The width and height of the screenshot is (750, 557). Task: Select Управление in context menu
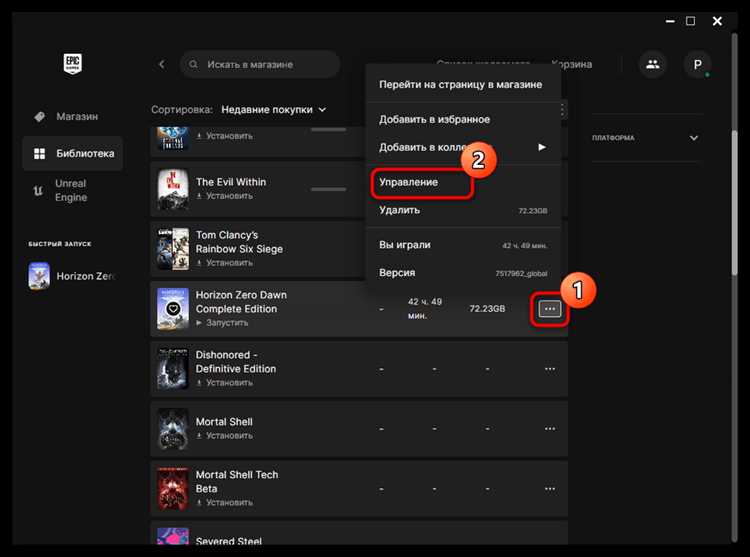(408, 182)
